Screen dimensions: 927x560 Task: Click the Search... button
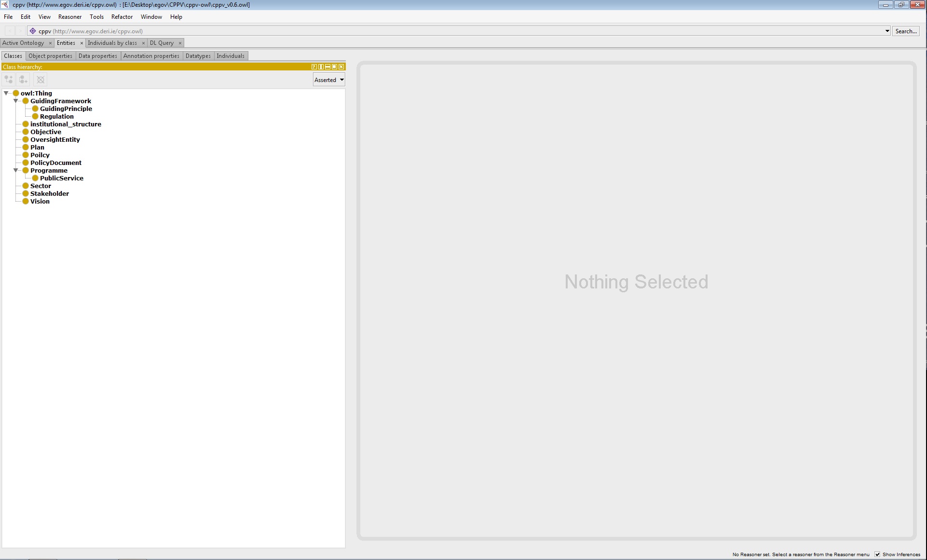tap(906, 31)
